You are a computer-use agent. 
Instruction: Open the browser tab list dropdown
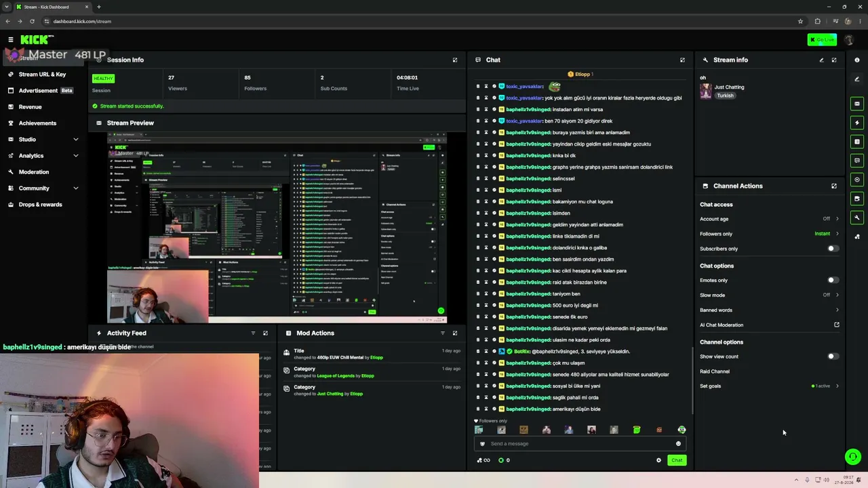(7, 7)
